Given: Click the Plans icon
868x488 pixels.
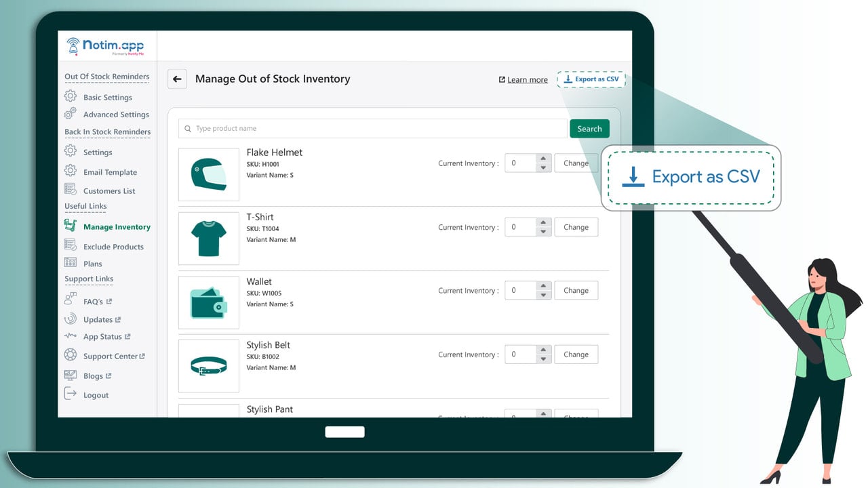Looking at the screenshot, I should click(71, 263).
